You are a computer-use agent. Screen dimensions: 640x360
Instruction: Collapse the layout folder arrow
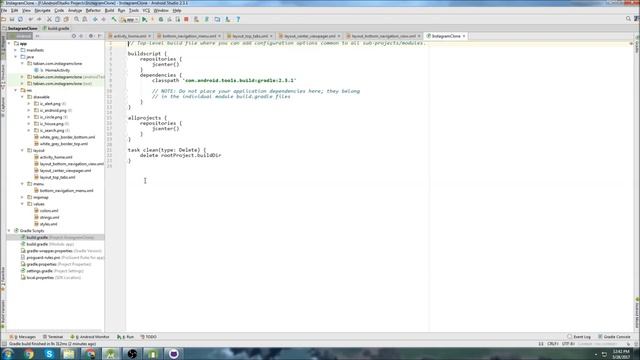(x=22, y=150)
